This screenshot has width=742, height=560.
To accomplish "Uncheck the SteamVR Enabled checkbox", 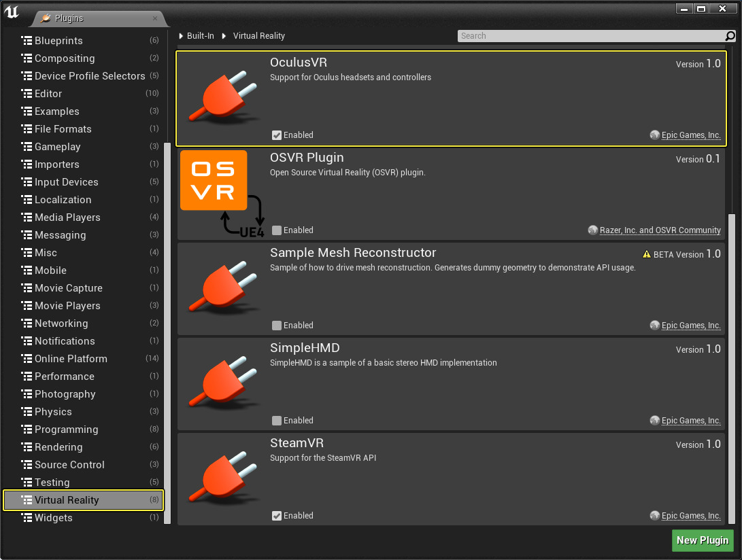I will tap(277, 516).
